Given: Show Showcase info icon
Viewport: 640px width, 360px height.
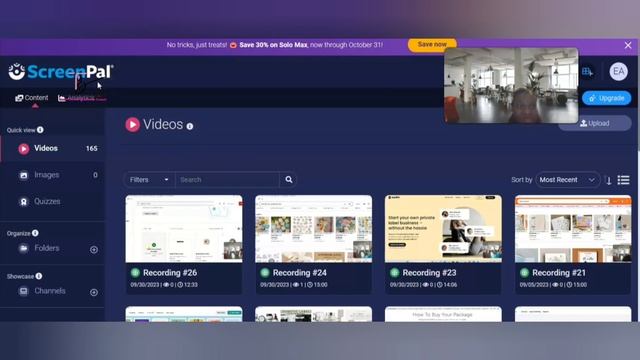Looking at the screenshot, I should [39, 276].
